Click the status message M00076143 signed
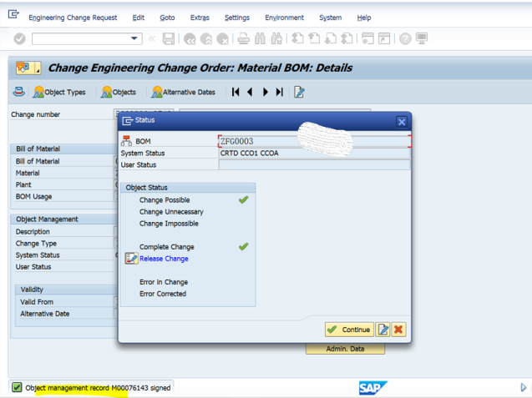Screen dimensions: 532x398 point(98,388)
